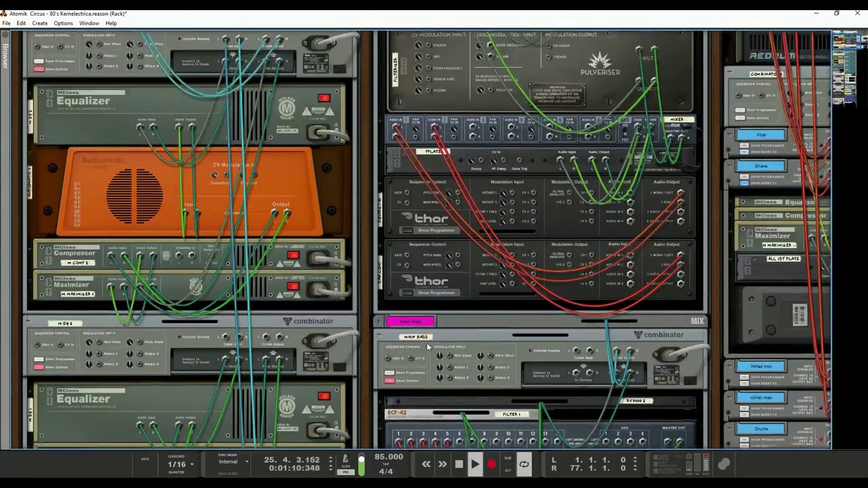Stop the transport

click(459, 464)
